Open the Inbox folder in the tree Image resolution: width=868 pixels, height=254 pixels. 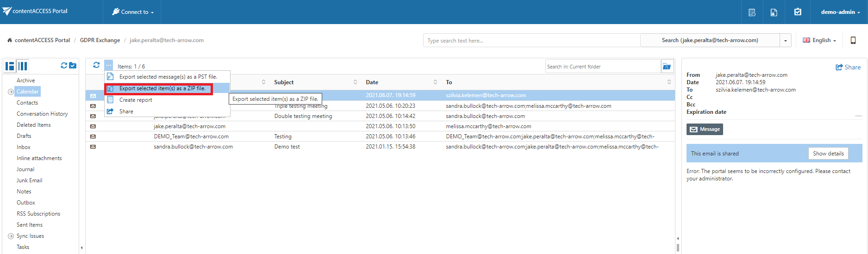[x=24, y=147]
